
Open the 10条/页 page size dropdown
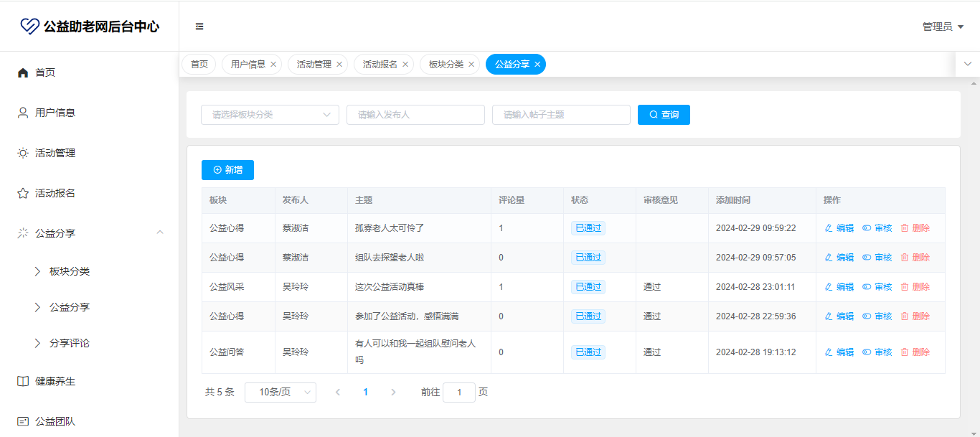pos(280,393)
